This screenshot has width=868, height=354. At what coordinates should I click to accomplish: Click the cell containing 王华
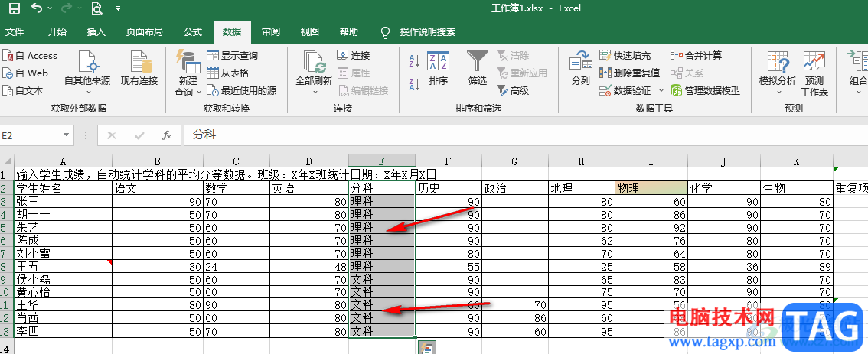pos(63,305)
